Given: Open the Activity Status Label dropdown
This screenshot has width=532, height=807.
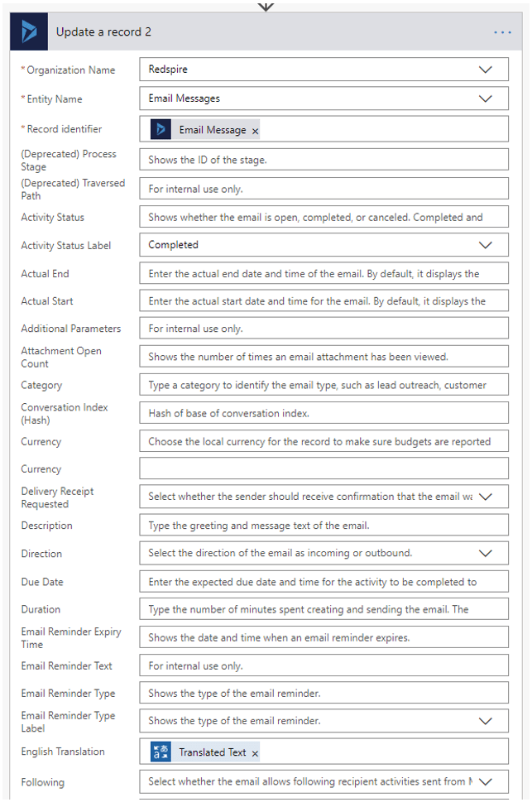Looking at the screenshot, I should pyautogui.click(x=485, y=245).
